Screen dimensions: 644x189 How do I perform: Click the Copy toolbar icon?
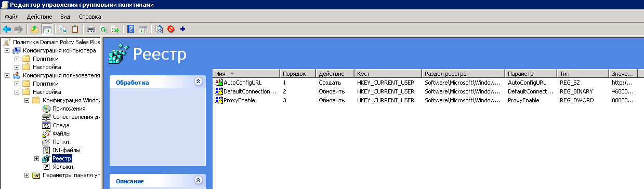click(x=63, y=29)
